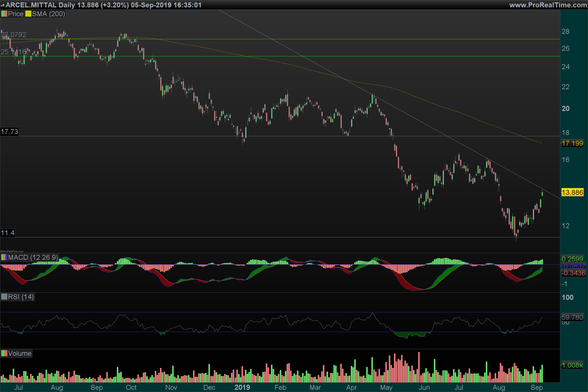Open the www.ProRealTime.com link
This screenshot has height=392, width=588.
(548, 5)
